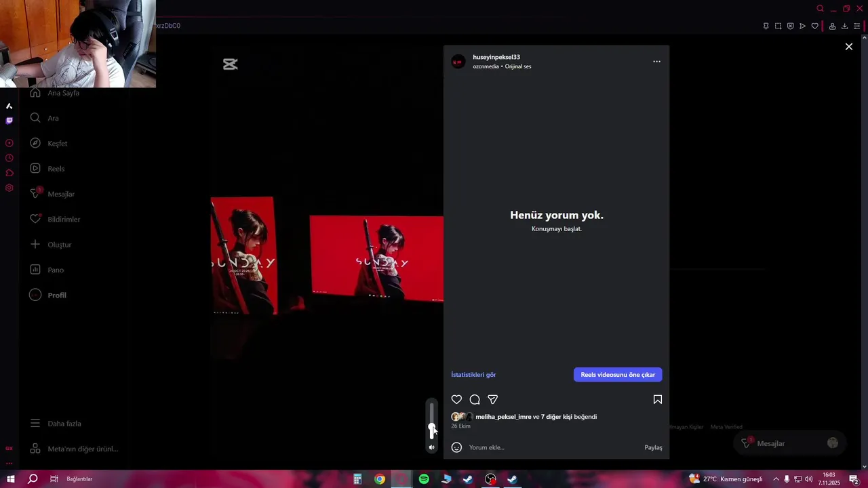Open Keşfet explore page
The width and height of the screenshot is (868, 488).
coord(49,144)
